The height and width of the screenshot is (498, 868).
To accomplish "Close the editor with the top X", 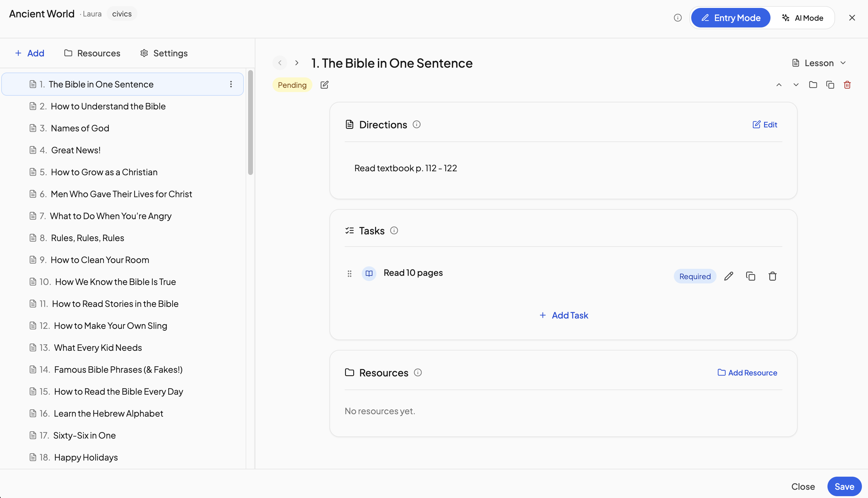I will (852, 18).
